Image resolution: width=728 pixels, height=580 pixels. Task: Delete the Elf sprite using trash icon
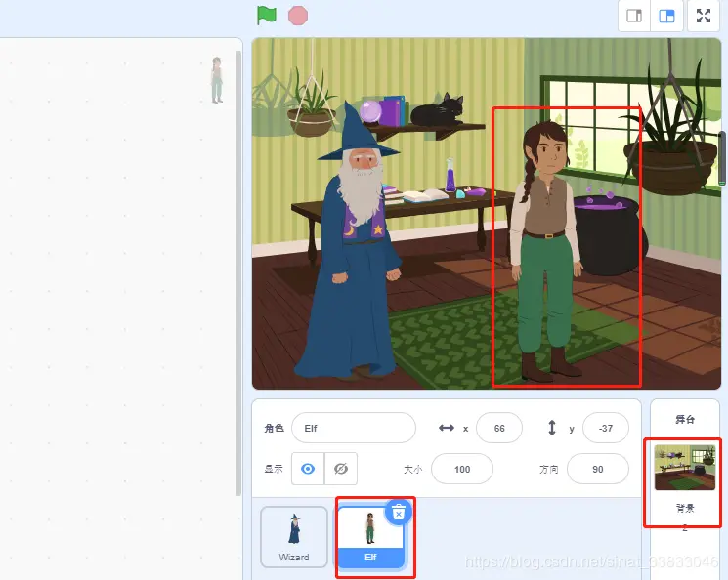pos(399,513)
